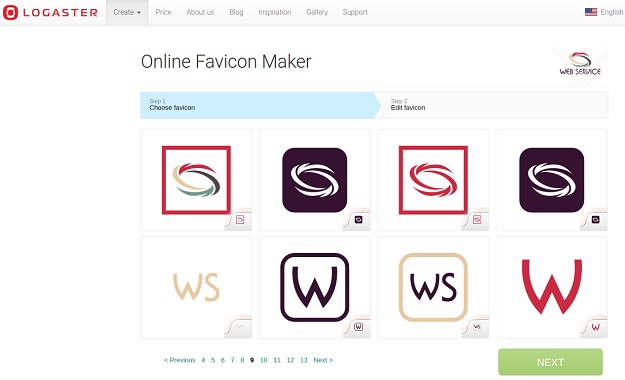Image resolution: width=625 pixels, height=380 pixels.
Task: Open the Create dropdown menu
Action: tap(127, 12)
